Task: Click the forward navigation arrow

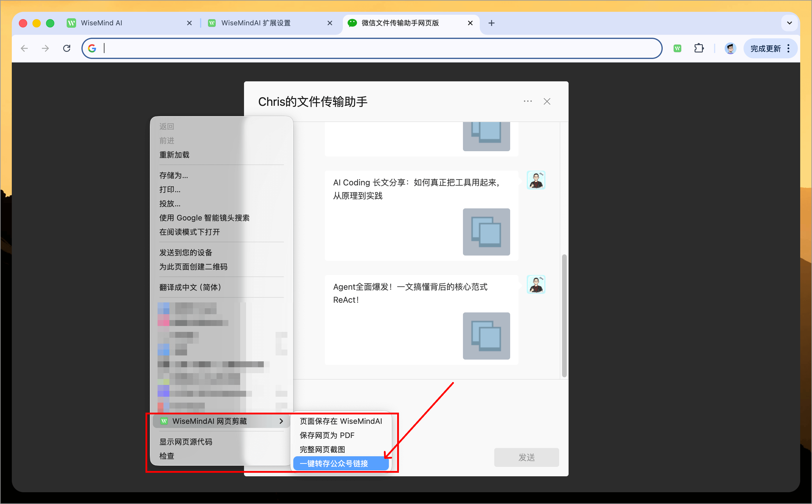Action: tap(45, 48)
